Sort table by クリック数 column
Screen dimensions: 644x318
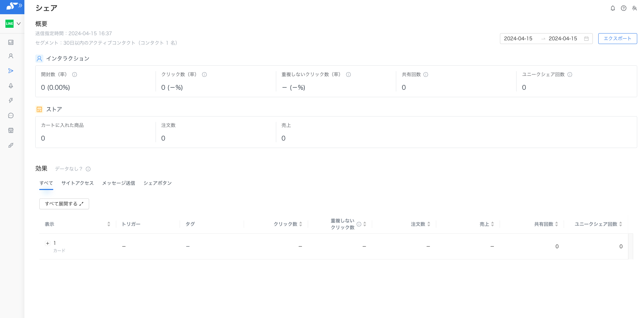(x=301, y=224)
